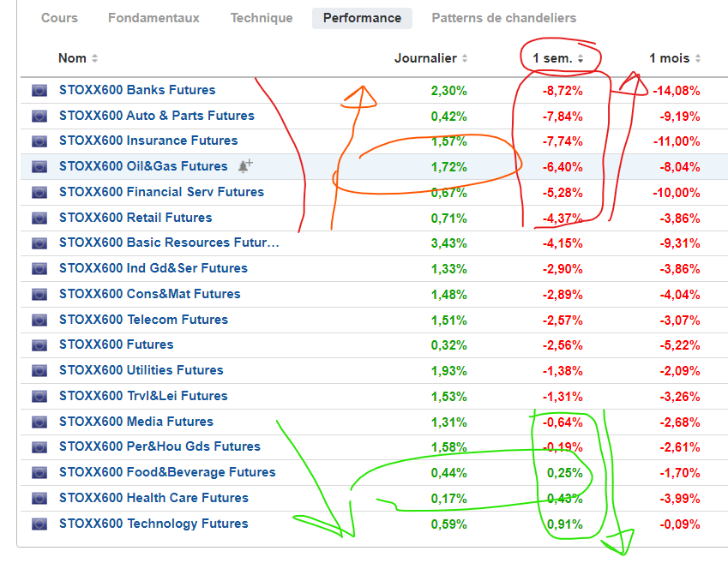Sort table by Nom column arrows
Image resolution: width=728 pixels, height=569 pixels.
94,58
